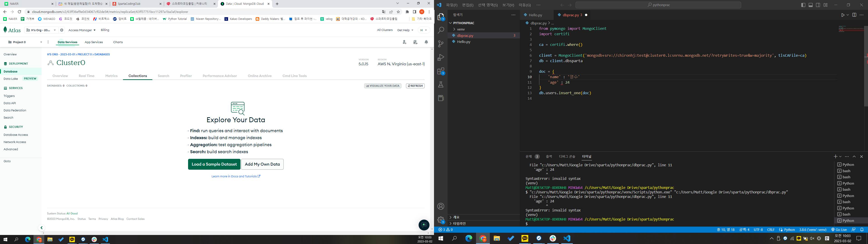Toggle VS Code panel layout button
868x244 pixels.
click(811, 5)
